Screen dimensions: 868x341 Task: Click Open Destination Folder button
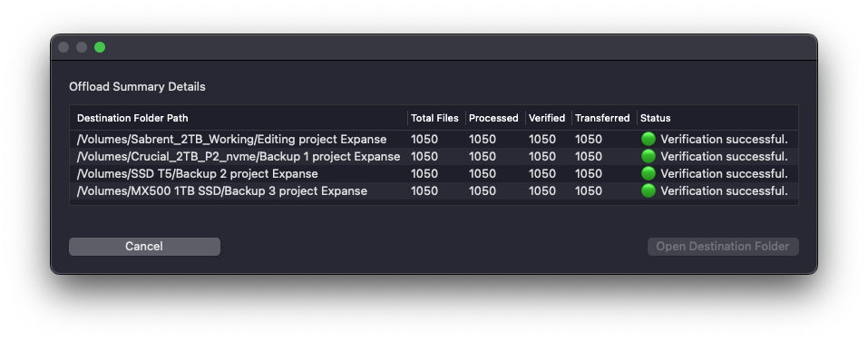coord(723,247)
